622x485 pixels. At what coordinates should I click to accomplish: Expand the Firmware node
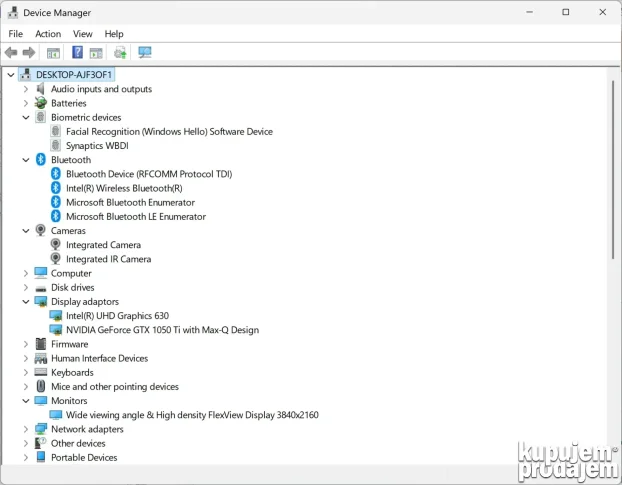coord(26,344)
